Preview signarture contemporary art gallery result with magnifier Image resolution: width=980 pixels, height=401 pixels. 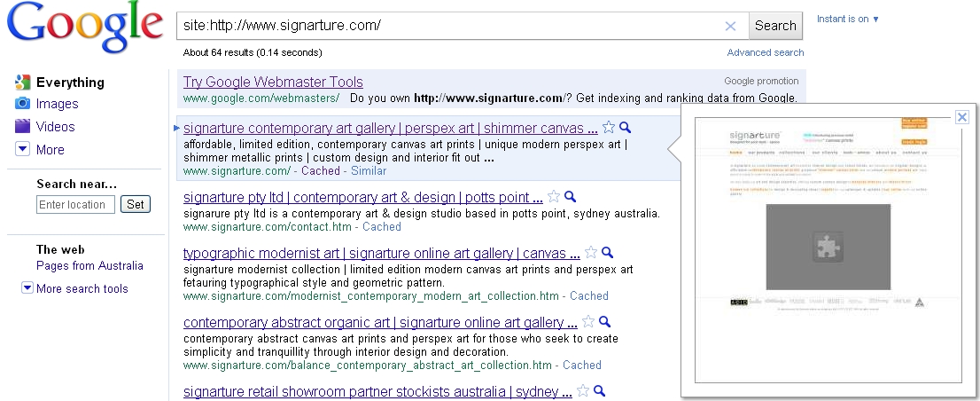625,128
